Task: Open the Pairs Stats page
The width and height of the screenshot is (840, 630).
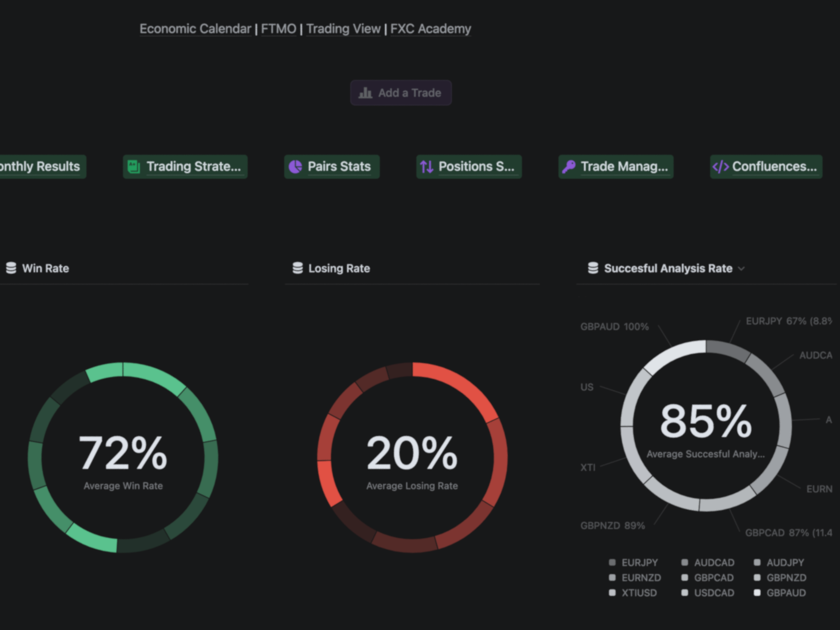Action: pyautogui.click(x=339, y=167)
